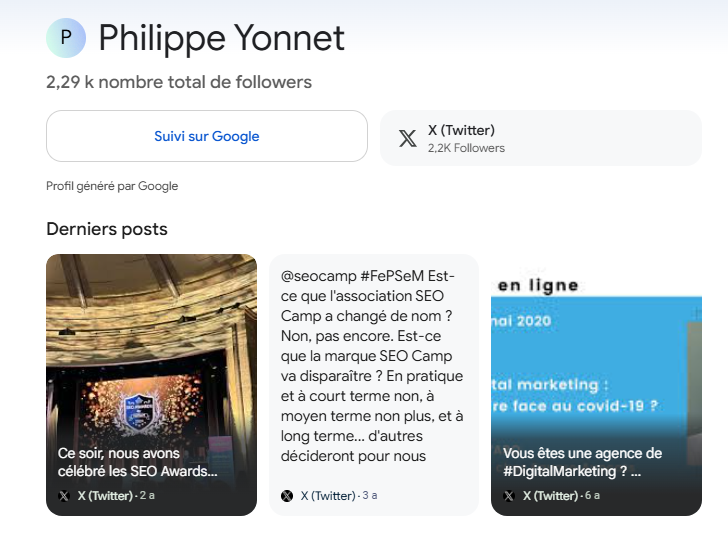
Task: Click the "Ce soir, nous avons célébré" caption
Action: 138,462
